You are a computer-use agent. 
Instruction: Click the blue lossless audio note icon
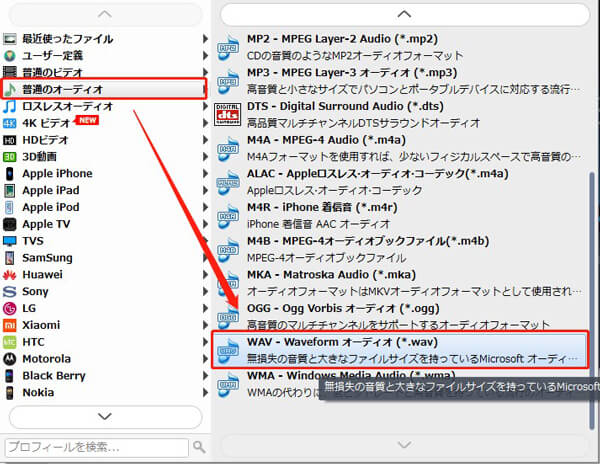(10, 106)
